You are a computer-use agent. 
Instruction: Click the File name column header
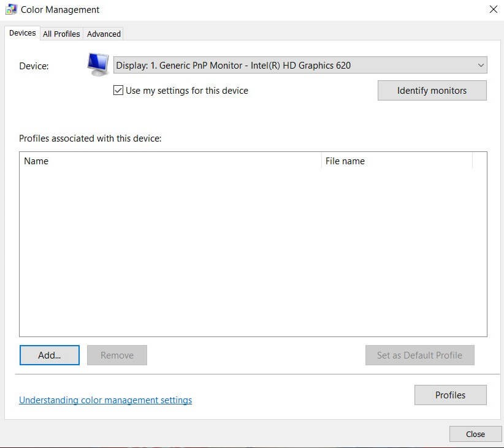396,161
